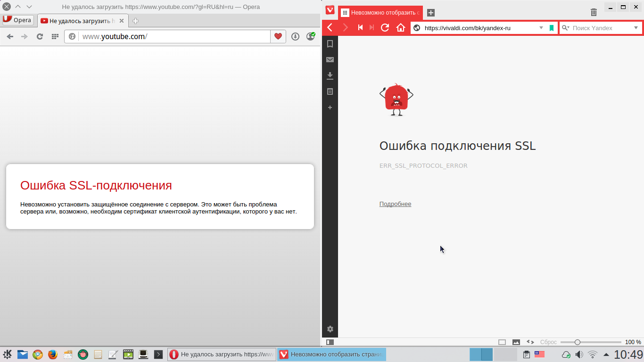The width and height of the screenshot is (644, 362).
Task: Open Opera sync account icon
Action: coord(310,36)
